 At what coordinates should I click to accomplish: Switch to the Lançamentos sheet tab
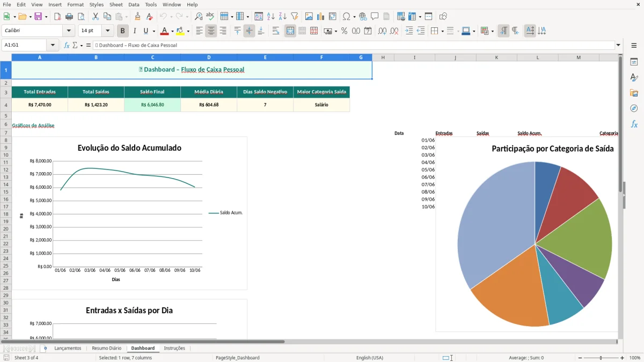[68, 348]
